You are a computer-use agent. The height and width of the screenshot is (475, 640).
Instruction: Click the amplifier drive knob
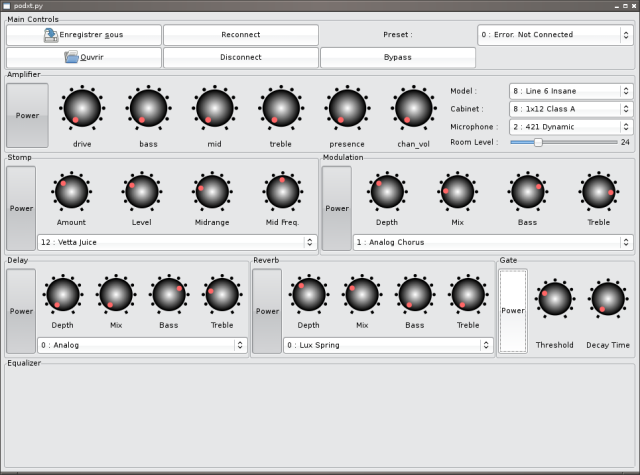[82, 108]
